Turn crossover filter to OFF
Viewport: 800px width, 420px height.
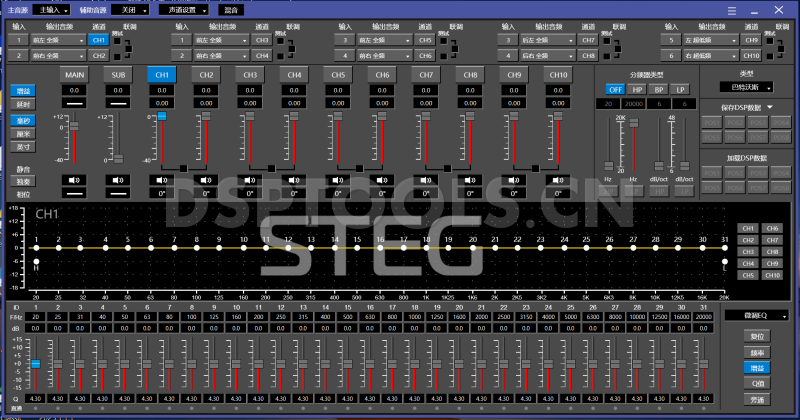614,89
